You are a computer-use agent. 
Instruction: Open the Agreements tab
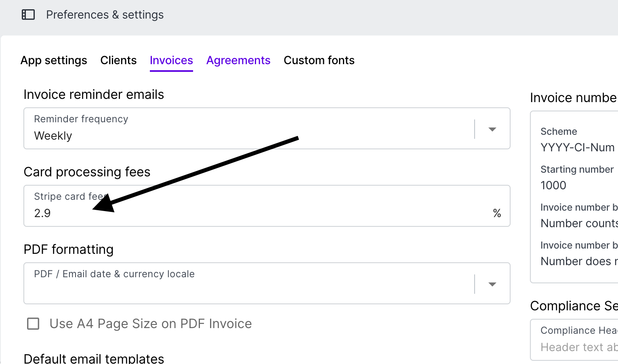(238, 60)
